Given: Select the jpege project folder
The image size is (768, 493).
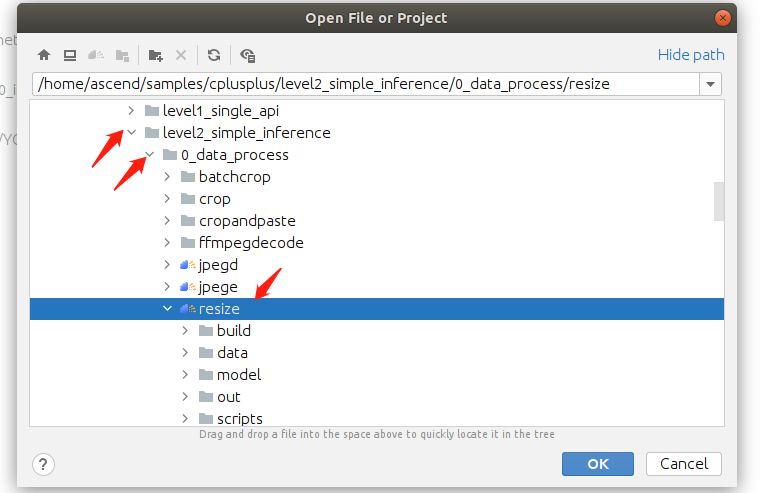Looking at the screenshot, I should pos(218,287).
